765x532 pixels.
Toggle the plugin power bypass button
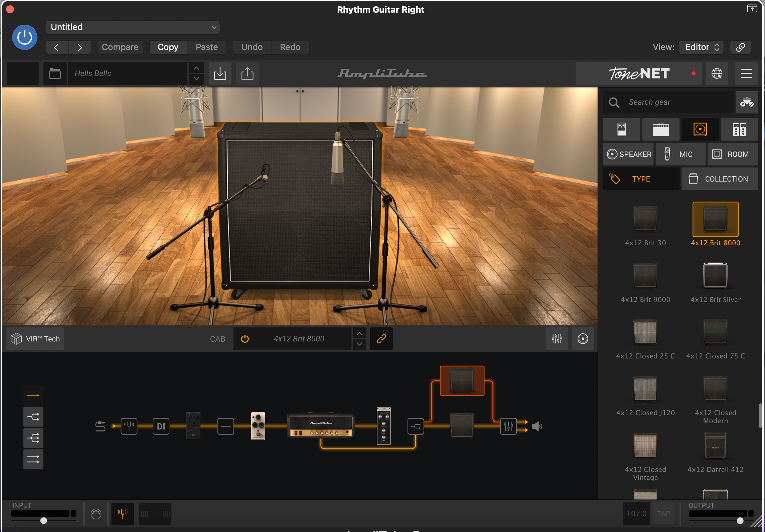24,37
